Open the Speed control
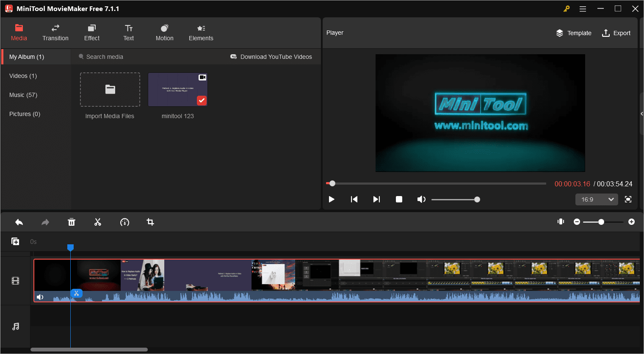 (124, 222)
